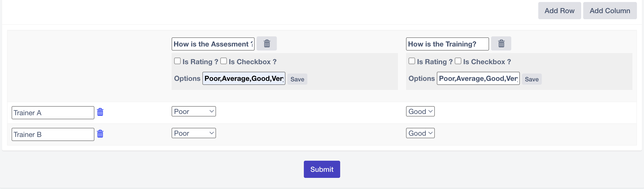This screenshot has height=189, width=644.
Task: Enable Is Checkbox for the Training column
Action: click(x=458, y=61)
